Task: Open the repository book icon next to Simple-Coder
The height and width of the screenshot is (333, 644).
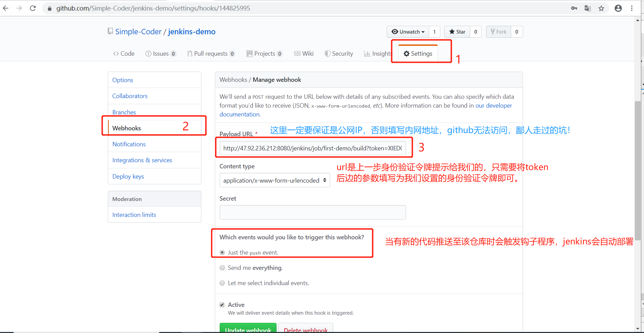Action: click(110, 31)
